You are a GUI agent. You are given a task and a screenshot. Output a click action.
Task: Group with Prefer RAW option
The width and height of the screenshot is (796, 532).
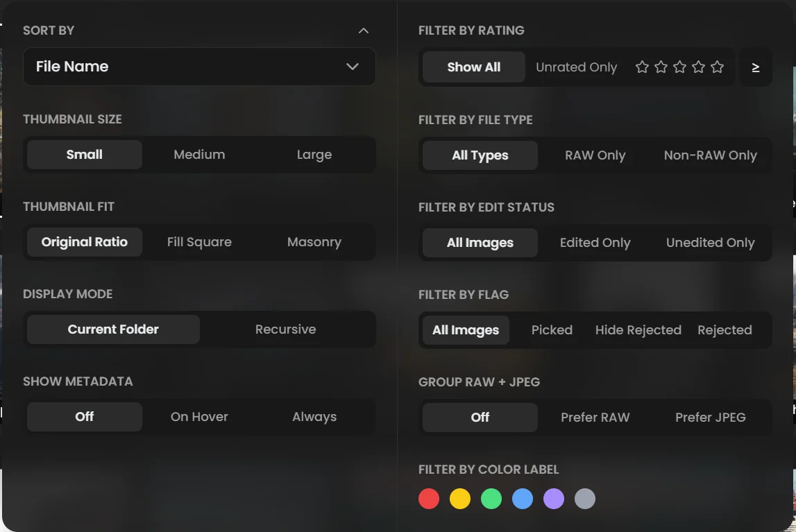click(595, 417)
